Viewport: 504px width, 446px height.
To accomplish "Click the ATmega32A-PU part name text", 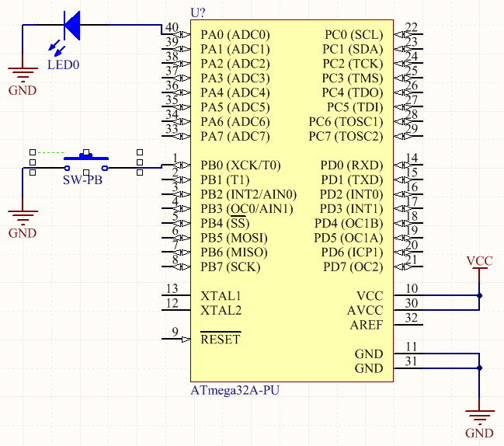I will pos(235,390).
